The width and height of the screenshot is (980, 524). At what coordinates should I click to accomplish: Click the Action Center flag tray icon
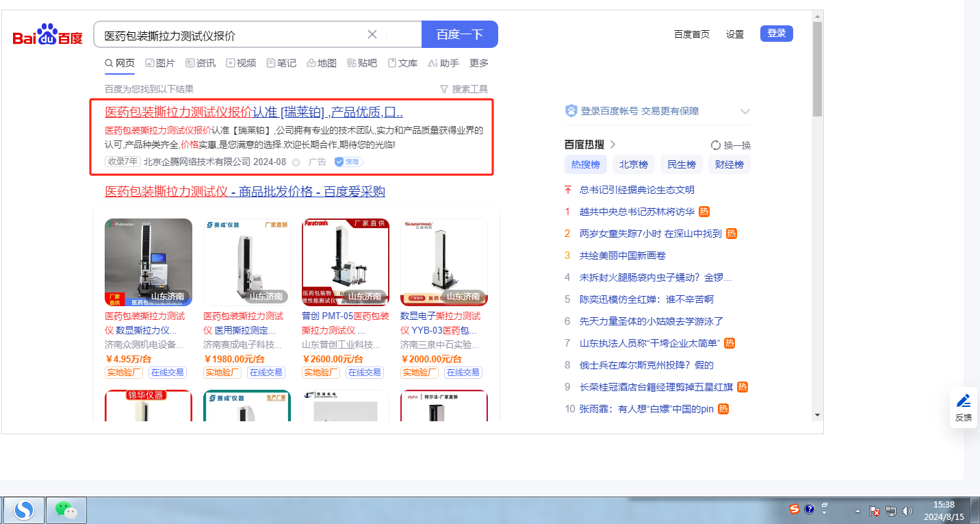[875, 511]
